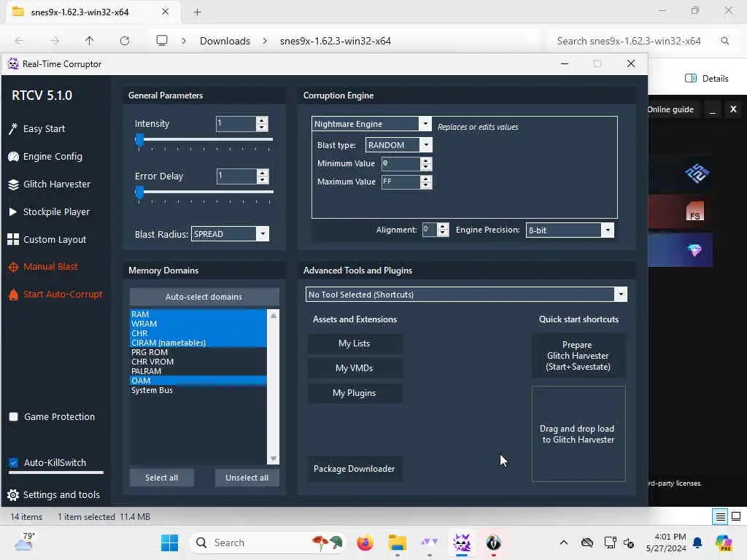
Task: Select PALRAM memory domain
Action: click(198, 371)
